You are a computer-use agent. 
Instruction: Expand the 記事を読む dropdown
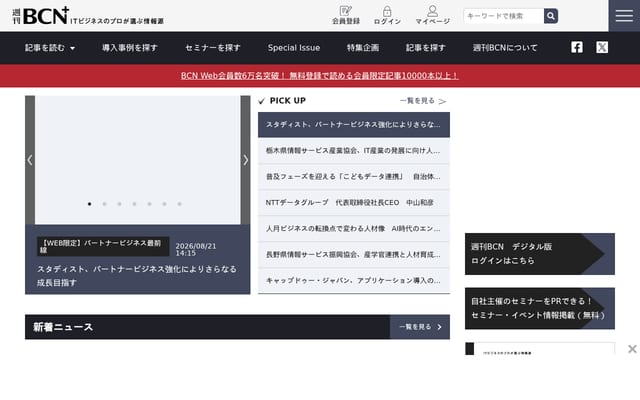pyautogui.click(x=50, y=48)
